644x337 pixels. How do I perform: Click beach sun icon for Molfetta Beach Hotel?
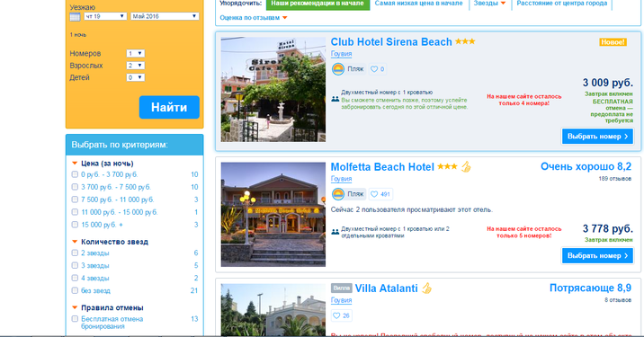click(338, 194)
